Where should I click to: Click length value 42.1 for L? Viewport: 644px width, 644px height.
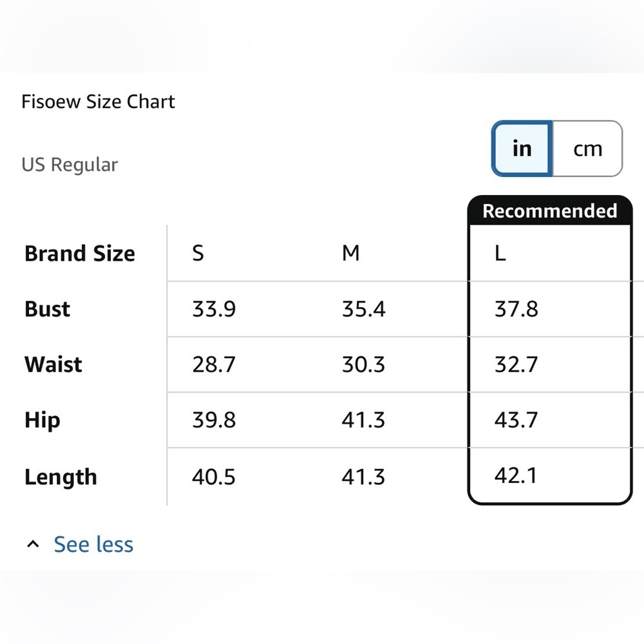[516, 476]
